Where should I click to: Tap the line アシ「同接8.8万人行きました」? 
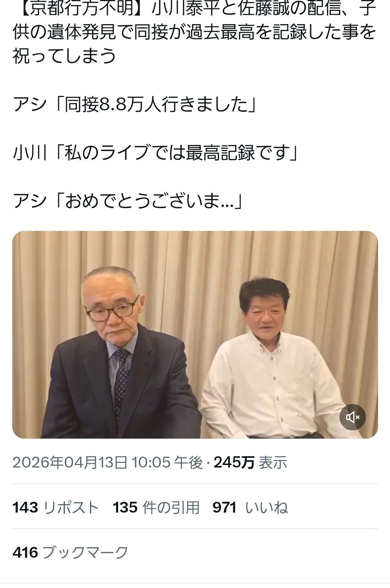click(135, 105)
